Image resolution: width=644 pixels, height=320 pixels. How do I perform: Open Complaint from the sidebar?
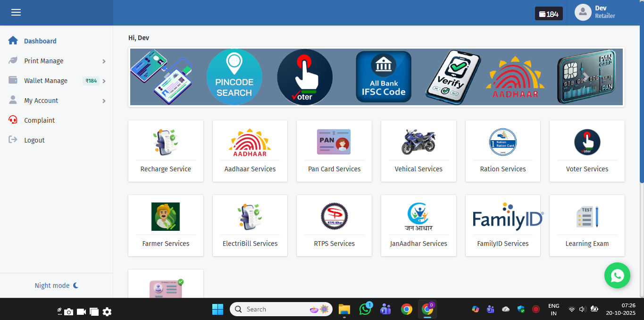point(39,120)
